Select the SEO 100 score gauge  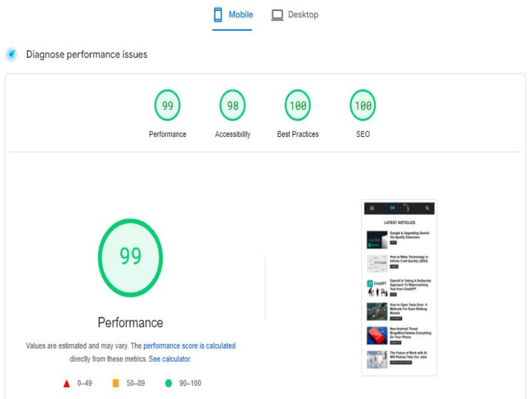(363, 105)
